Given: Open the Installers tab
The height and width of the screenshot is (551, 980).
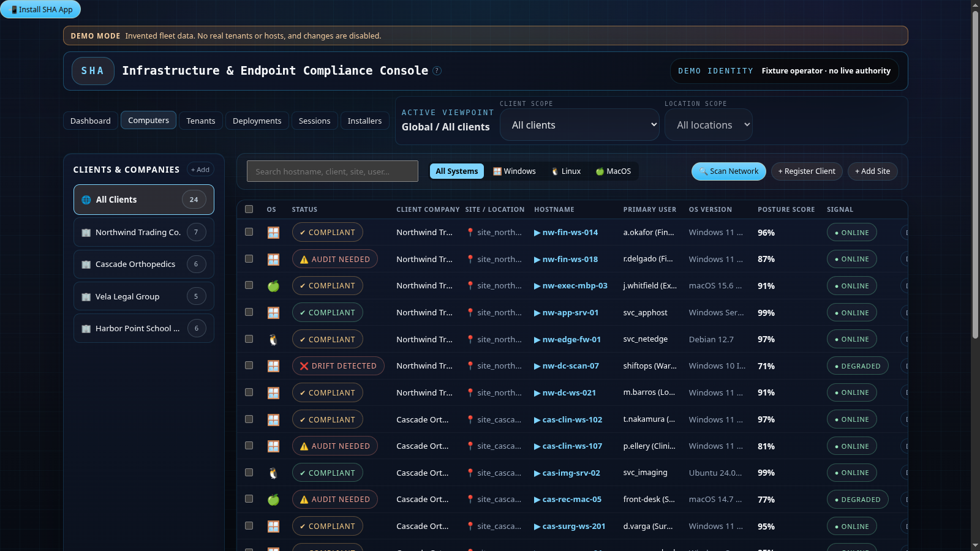Looking at the screenshot, I should tap(364, 121).
